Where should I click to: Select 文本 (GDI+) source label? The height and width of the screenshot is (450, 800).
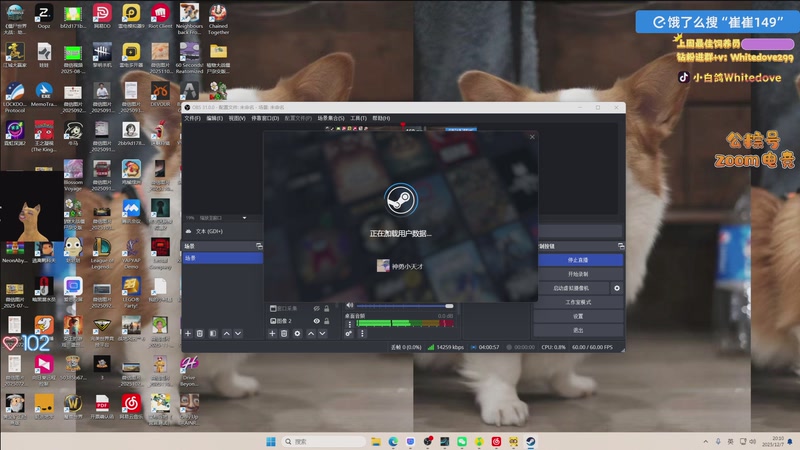(209, 231)
